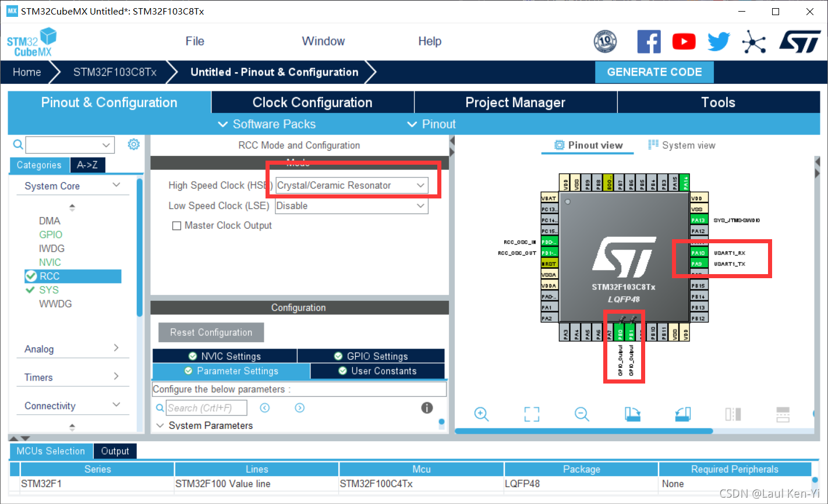Select the VBAT pin on the chip
This screenshot has width=828, height=504.
[549, 198]
